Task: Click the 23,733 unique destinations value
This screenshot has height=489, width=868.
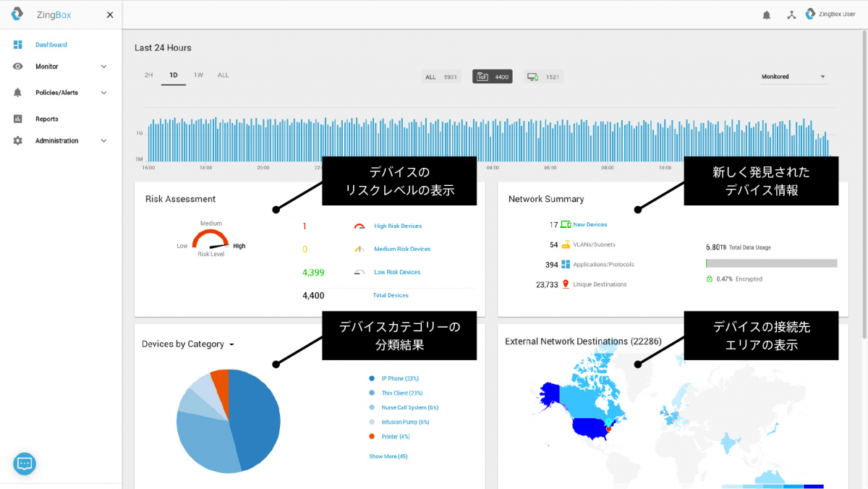Action: [x=547, y=285]
